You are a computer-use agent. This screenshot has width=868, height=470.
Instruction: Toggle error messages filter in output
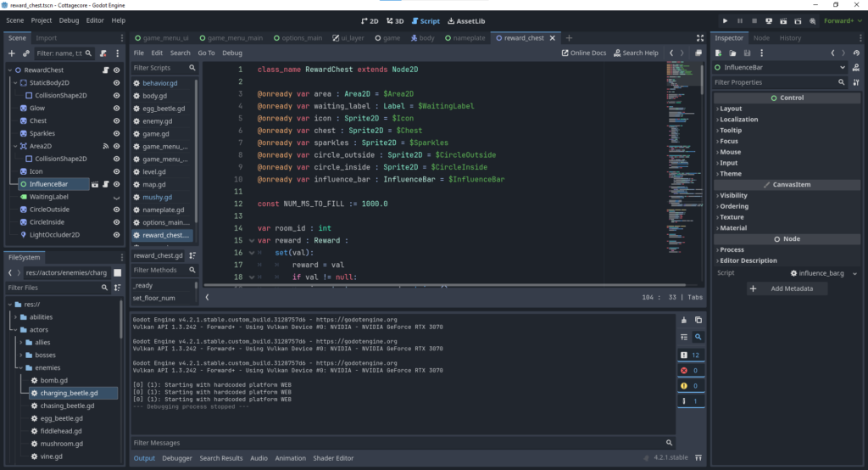click(691, 370)
